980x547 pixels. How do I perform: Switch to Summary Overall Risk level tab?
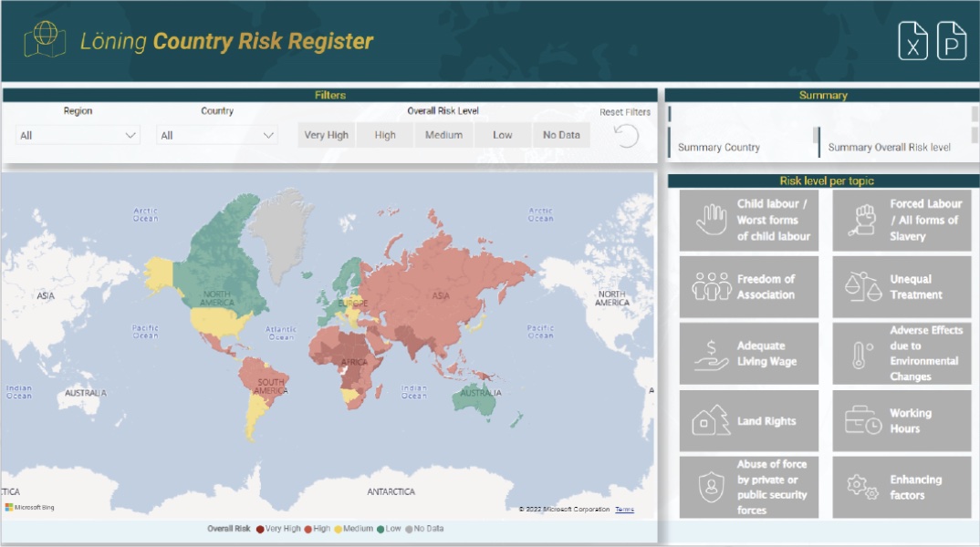pyautogui.click(x=889, y=147)
